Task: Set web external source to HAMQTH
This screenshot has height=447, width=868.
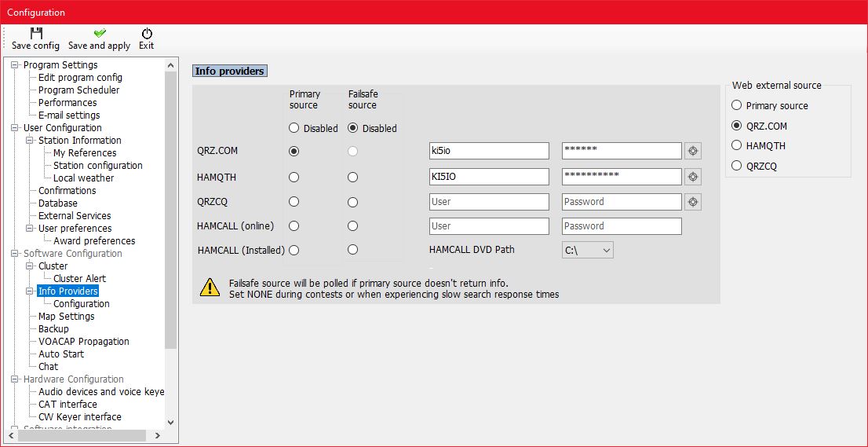Action: [x=736, y=145]
